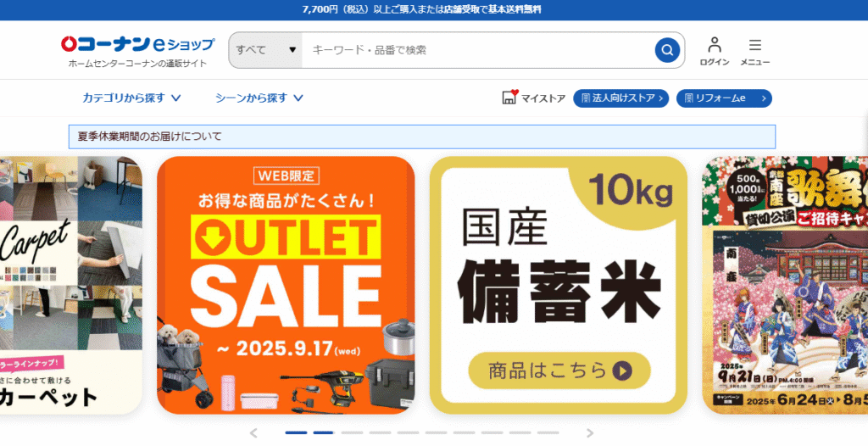868x446 pixels.
Task: Click the blue search magnifier icon
Action: 667,50
